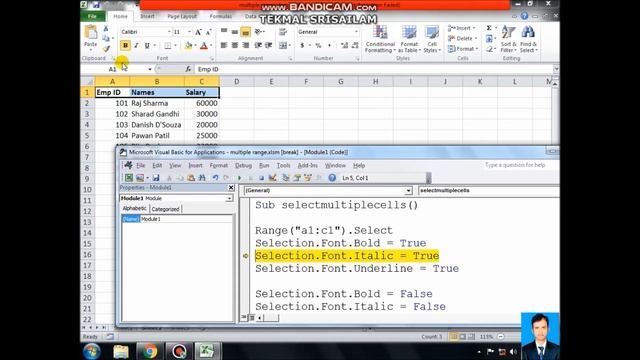Click cell B3 containing Sharad Gandhi

pyautogui.click(x=157, y=114)
